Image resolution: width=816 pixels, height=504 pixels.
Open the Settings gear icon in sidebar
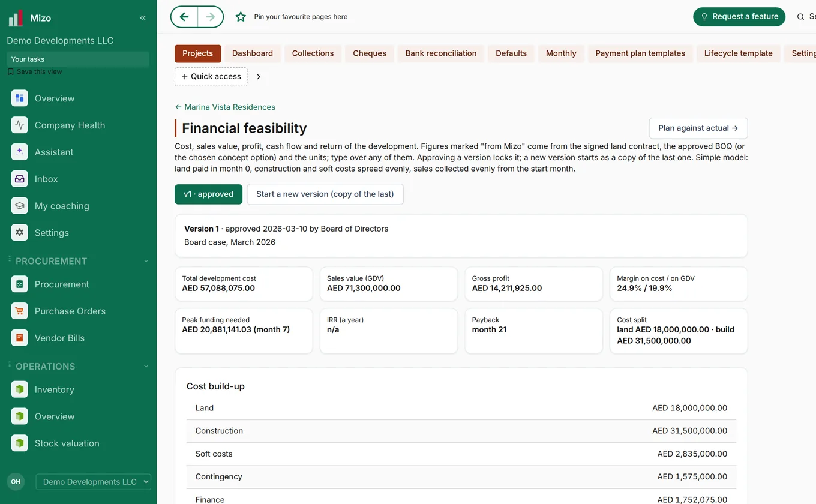[x=20, y=233]
